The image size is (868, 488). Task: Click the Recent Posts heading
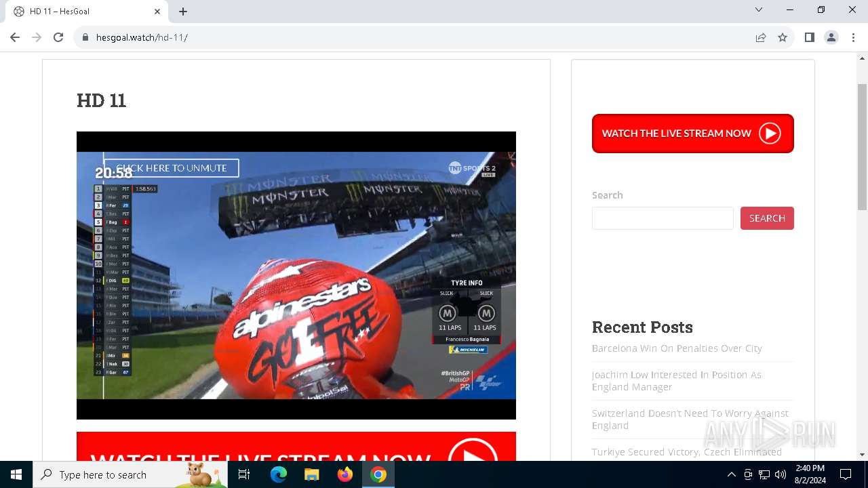point(642,327)
